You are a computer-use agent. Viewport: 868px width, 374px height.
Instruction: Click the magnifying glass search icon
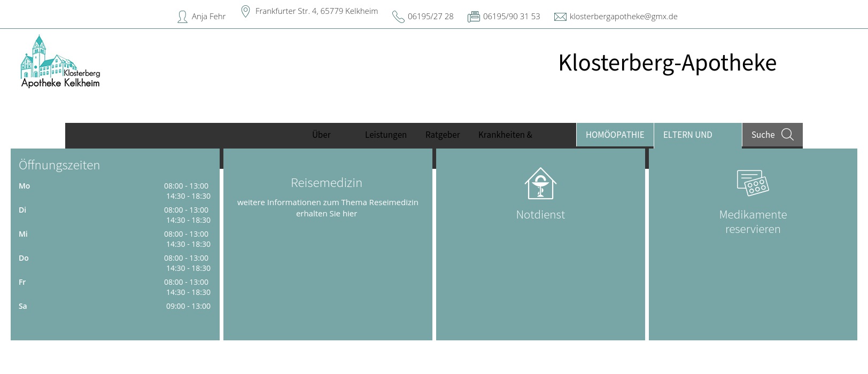point(787,134)
